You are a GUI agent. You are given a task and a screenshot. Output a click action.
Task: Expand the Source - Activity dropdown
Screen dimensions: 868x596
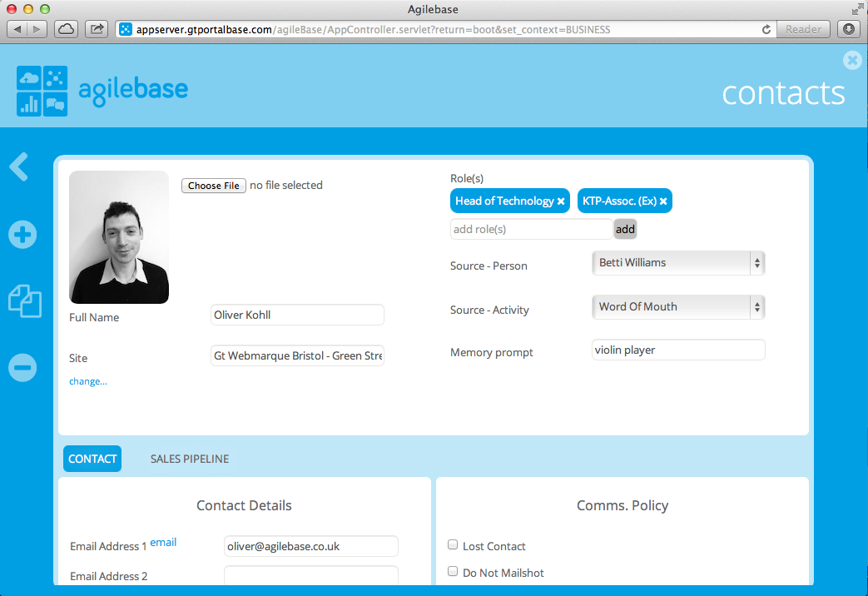tap(677, 307)
